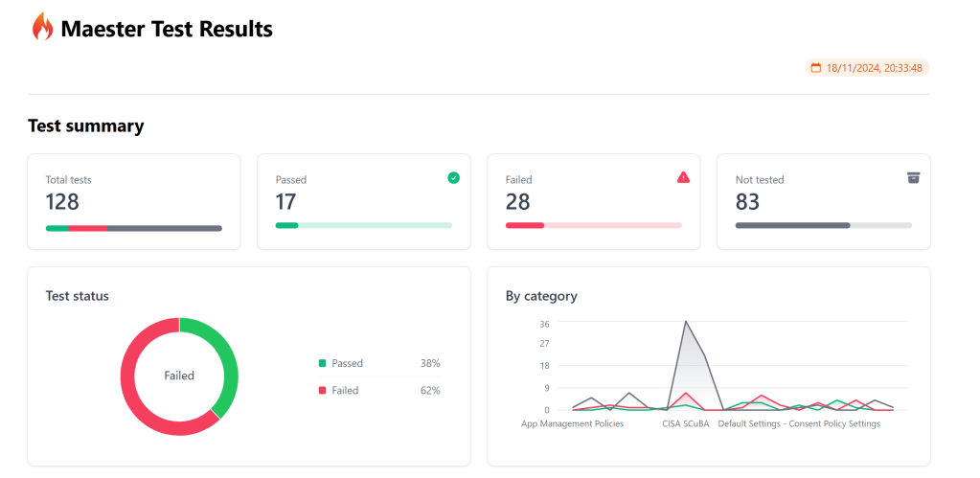Click the Not tested progress bar

click(823, 225)
